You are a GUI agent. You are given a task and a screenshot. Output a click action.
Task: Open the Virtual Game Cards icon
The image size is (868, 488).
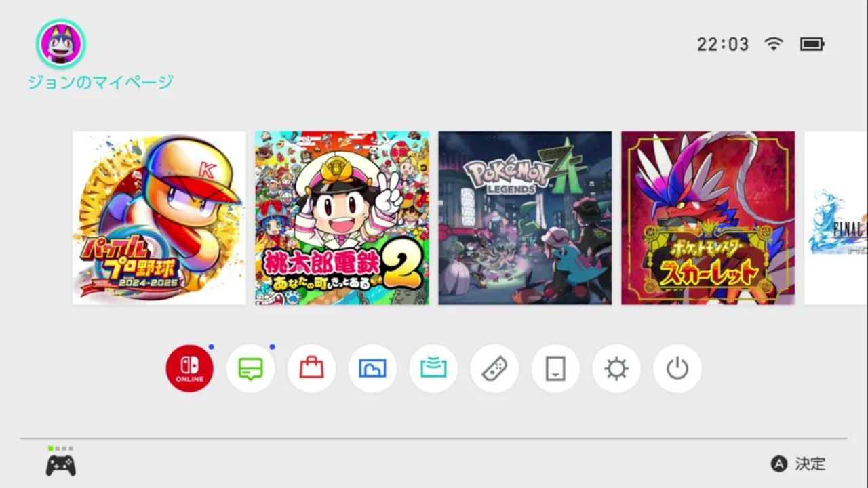(555, 369)
